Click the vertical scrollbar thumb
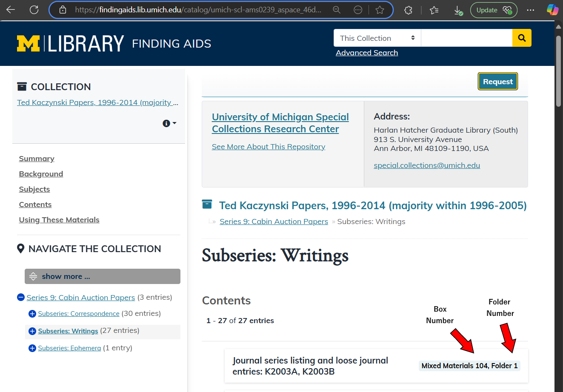This screenshot has width=563, height=392. (x=558, y=71)
